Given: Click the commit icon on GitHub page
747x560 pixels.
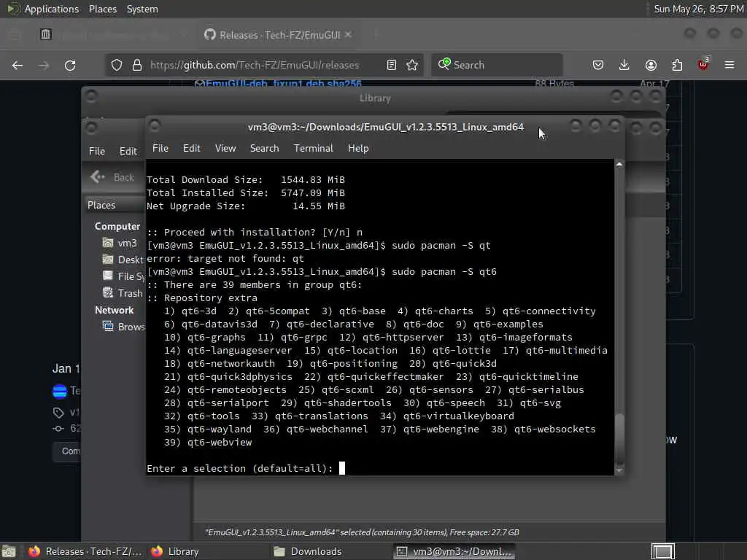Looking at the screenshot, I should [x=58, y=429].
